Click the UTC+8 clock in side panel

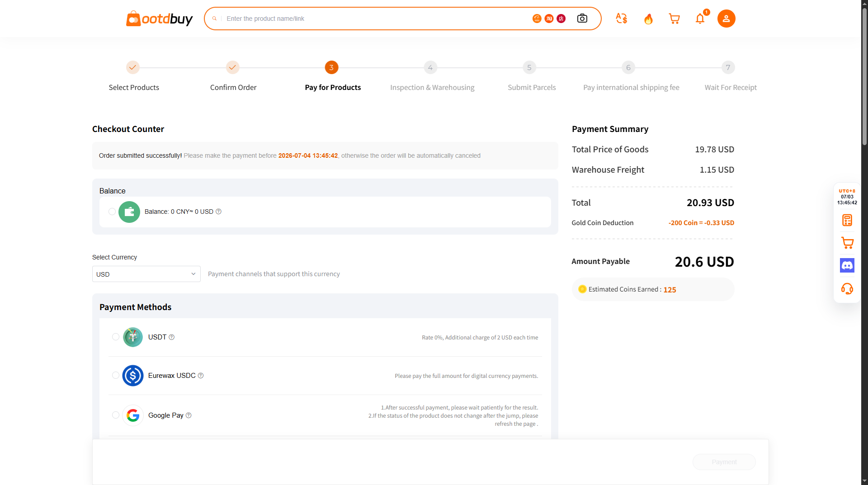[x=847, y=197]
